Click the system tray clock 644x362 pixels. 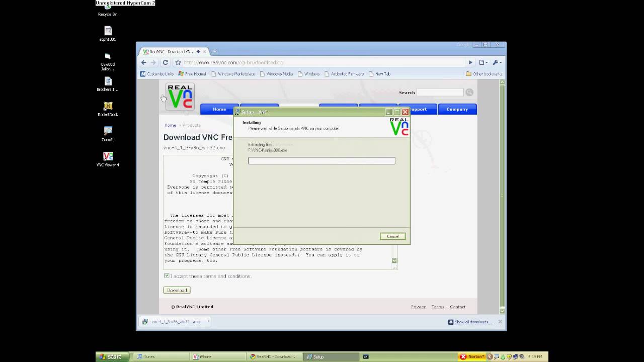click(x=535, y=357)
